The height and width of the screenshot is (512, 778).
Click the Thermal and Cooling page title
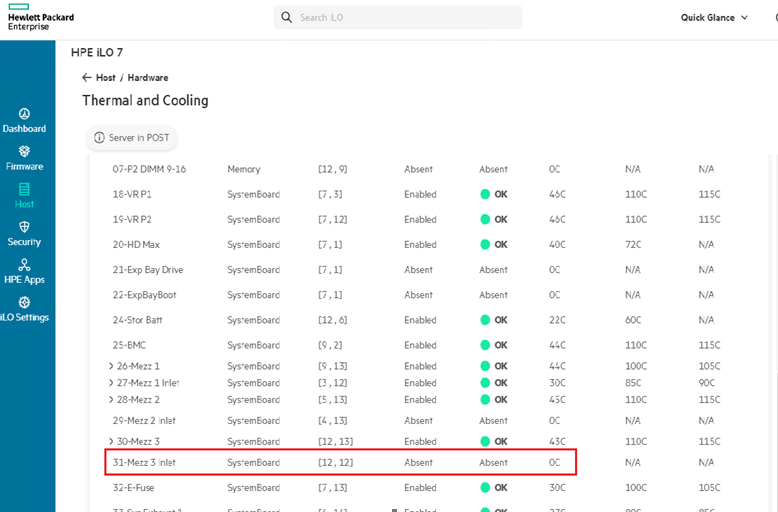(145, 101)
